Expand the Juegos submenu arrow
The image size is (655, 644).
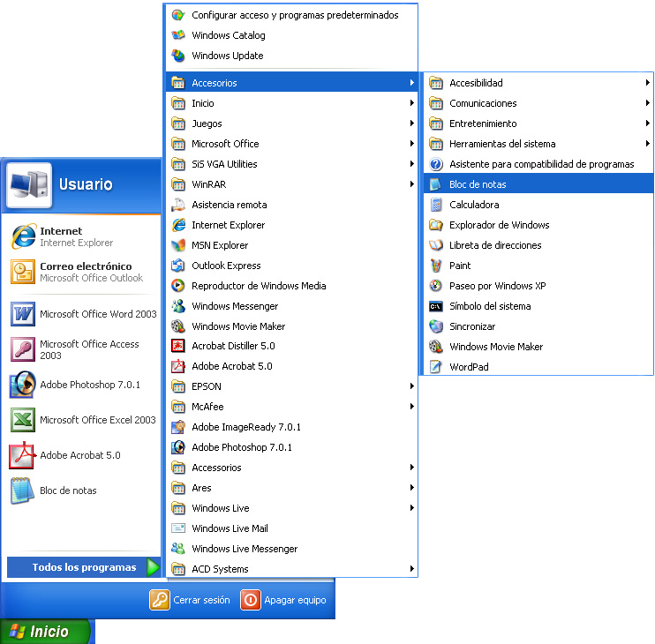pos(411,124)
